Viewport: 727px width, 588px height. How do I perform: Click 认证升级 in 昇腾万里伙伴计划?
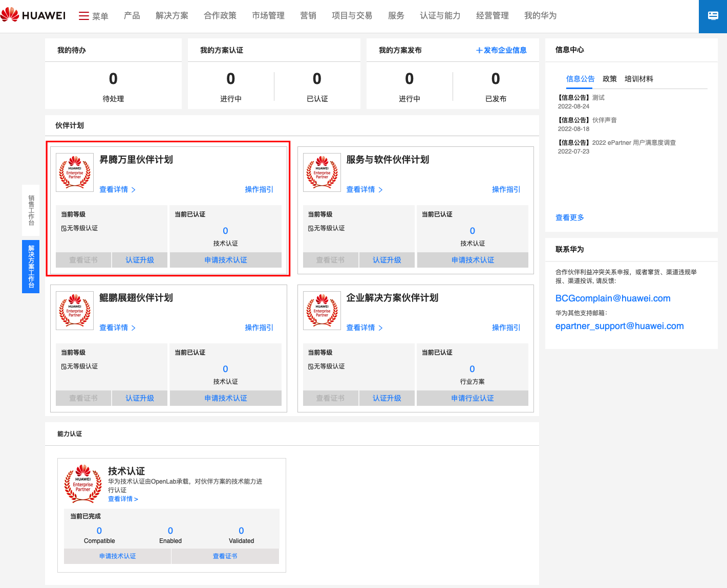pos(140,260)
